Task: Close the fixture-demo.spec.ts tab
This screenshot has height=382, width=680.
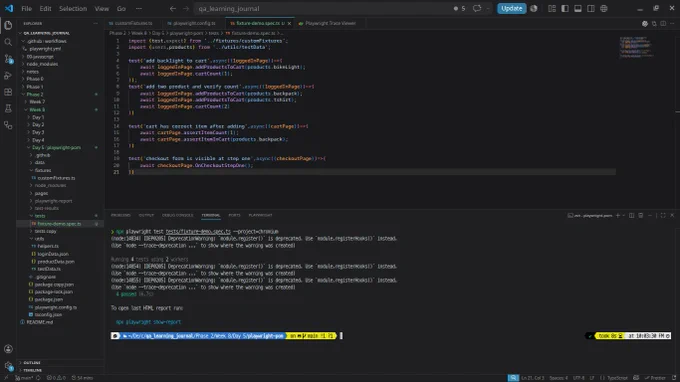Action: (x=289, y=23)
